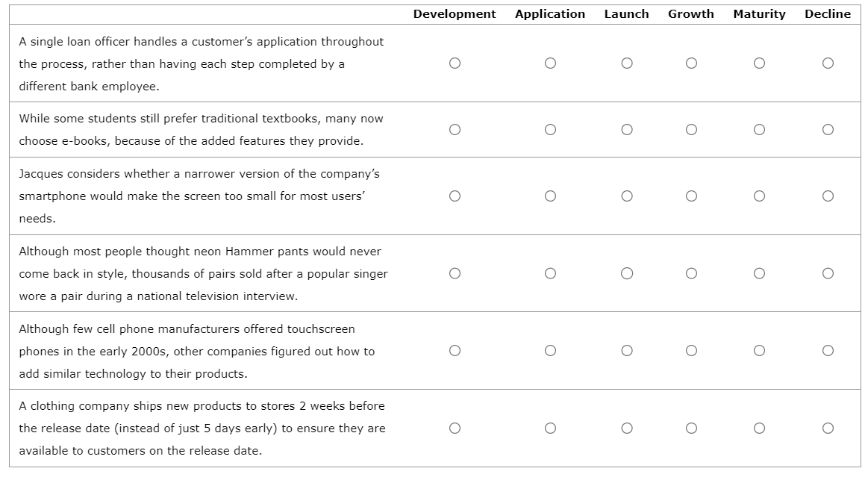Click the Development column header
868x483 pixels.
(x=455, y=13)
